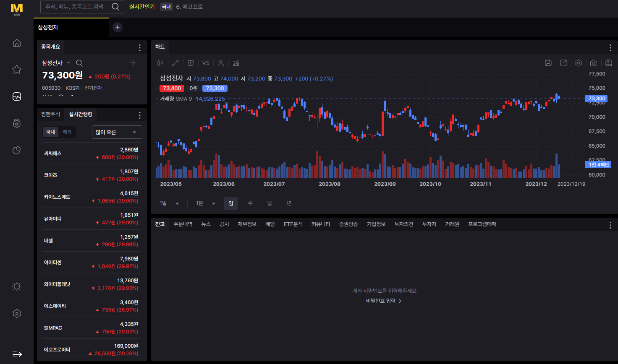Save chart with the floppy disk icon

coord(548,63)
